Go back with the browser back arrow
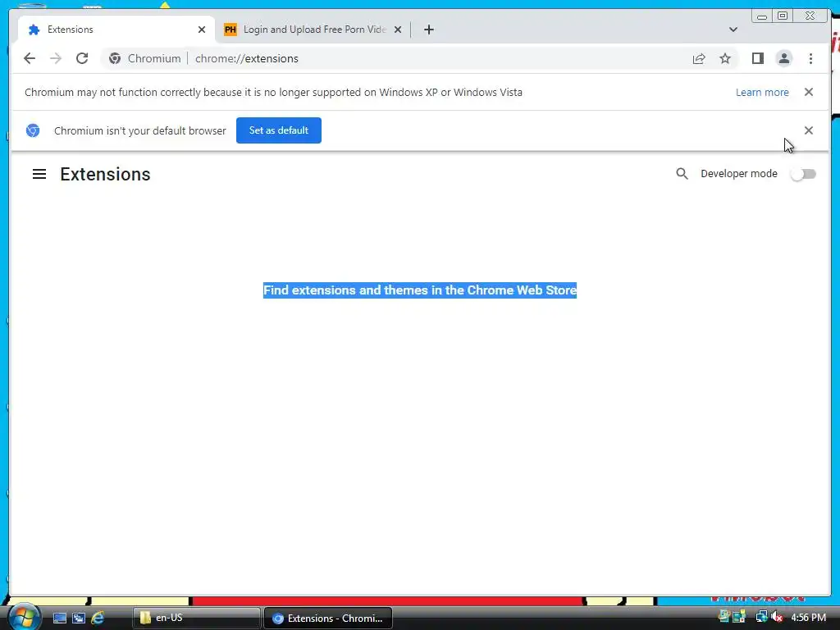This screenshot has height=630, width=840. tap(30, 58)
